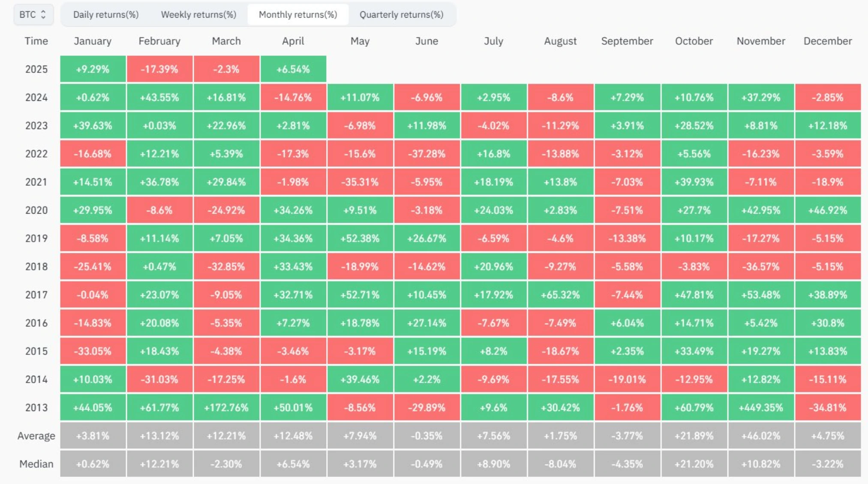868x484 pixels.
Task: Select the 2013 March cell showing +172.76%
Action: [x=226, y=408]
